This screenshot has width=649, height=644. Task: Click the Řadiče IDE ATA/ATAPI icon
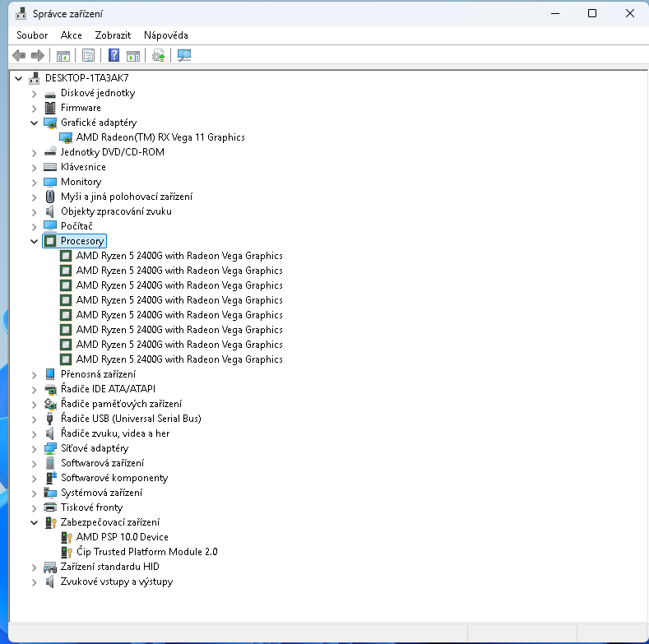tap(50, 389)
